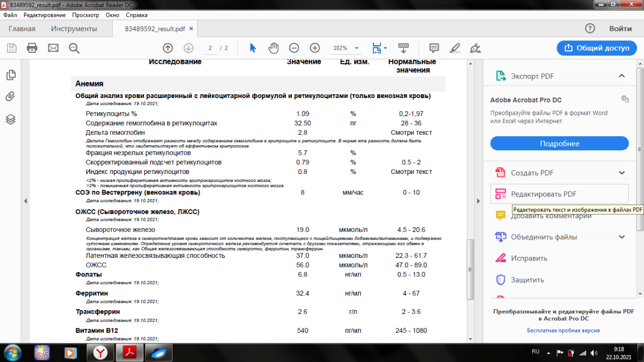Screen dimensions: 644x362
Task: Click the document vertical scrollbar thumb
Action: 470,269
